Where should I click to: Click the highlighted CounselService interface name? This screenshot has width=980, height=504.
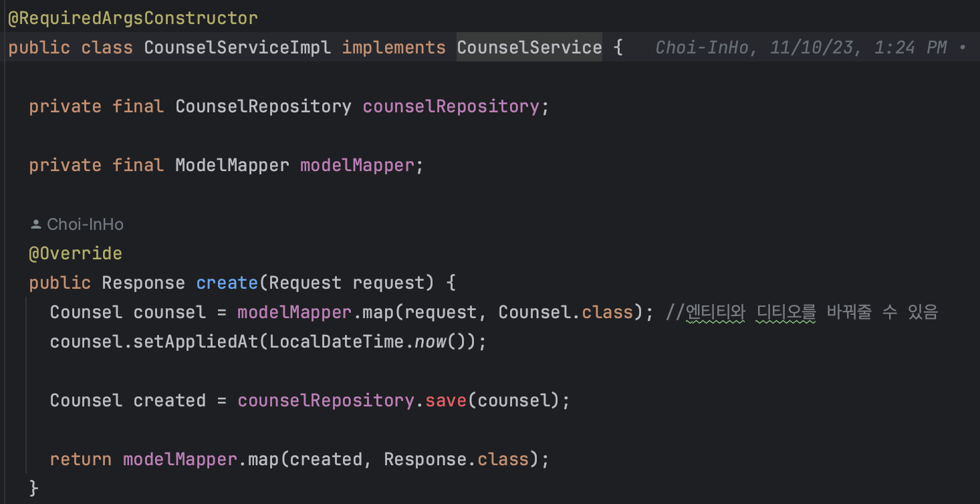click(529, 47)
